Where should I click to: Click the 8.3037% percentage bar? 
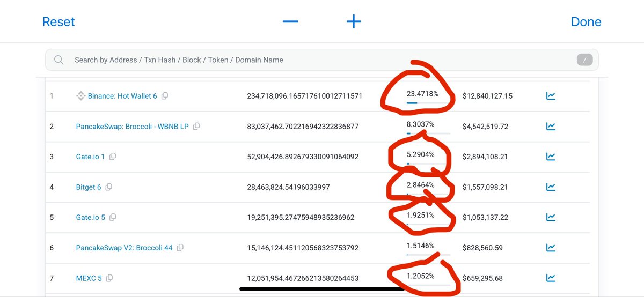[x=428, y=133]
